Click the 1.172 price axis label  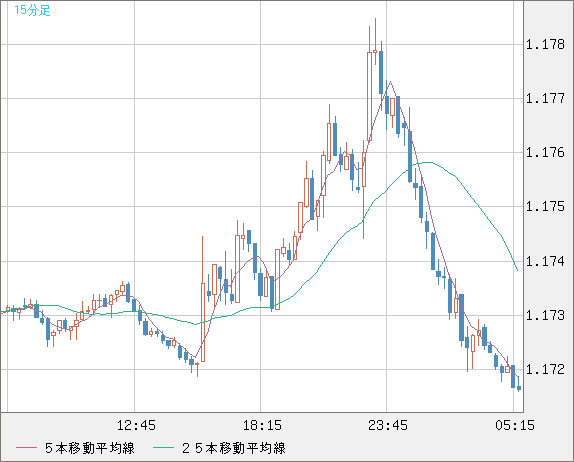(545, 369)
